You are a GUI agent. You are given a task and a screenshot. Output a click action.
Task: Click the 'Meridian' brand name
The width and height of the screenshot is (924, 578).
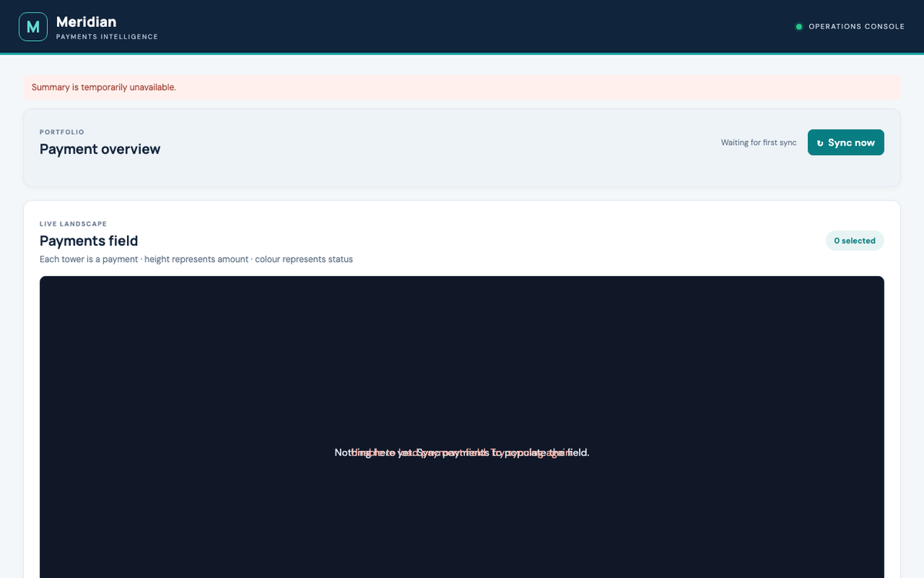[86, 22]
